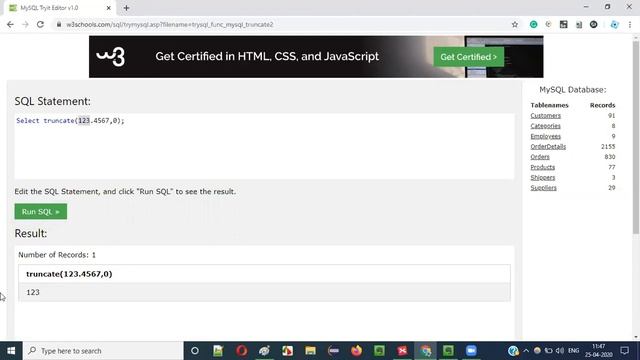The height and width of the screenshot is (360, 640).
Task: Open the Shippers table link
Action: point(542,177)
